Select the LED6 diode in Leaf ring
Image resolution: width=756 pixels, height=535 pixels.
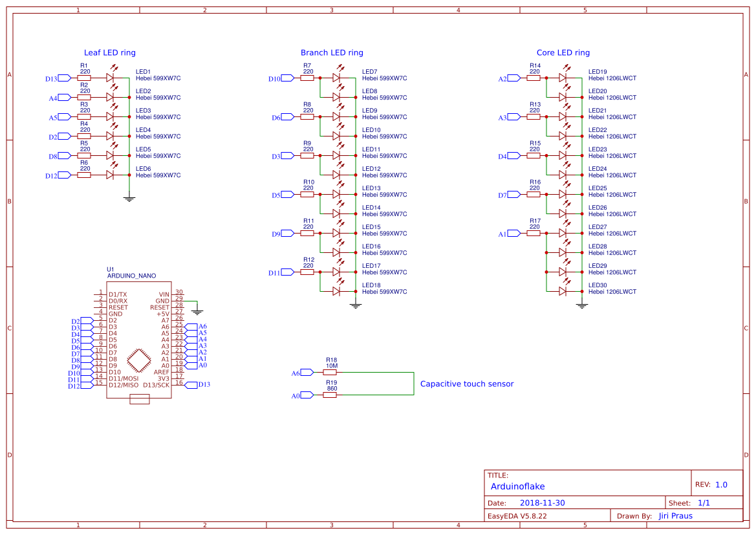click(x=110, y=175)
